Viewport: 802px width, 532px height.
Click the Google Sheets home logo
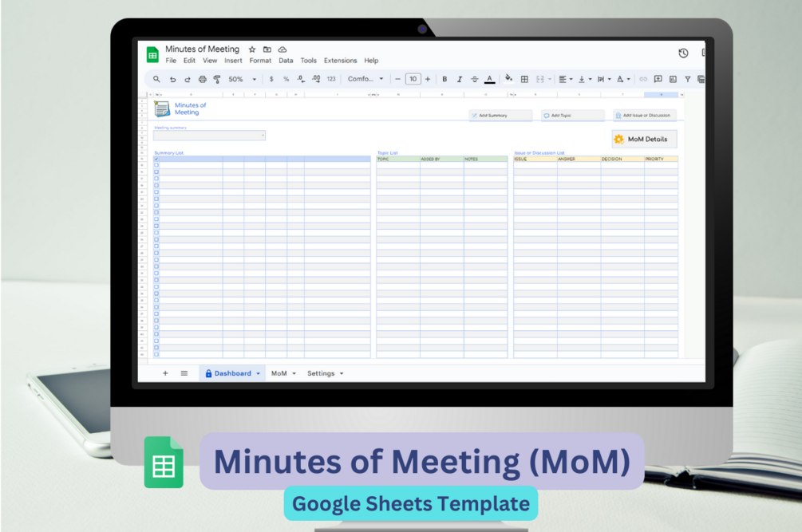point(152,54)
